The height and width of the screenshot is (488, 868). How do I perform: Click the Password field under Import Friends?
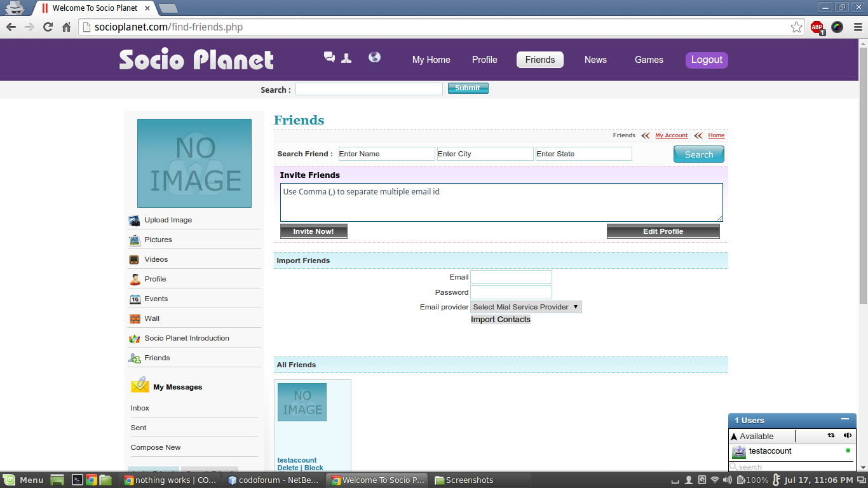(x=511, y=292)
